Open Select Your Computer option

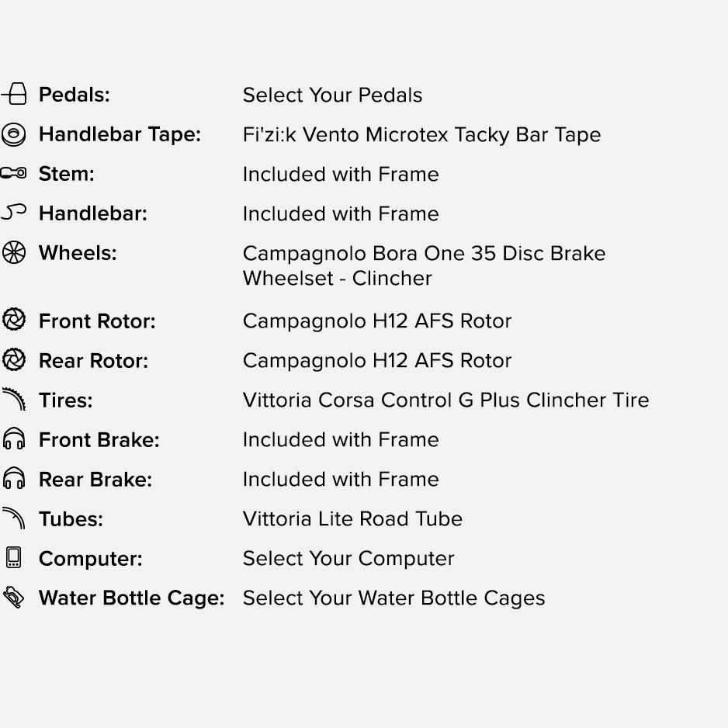(x=348, y=559)
